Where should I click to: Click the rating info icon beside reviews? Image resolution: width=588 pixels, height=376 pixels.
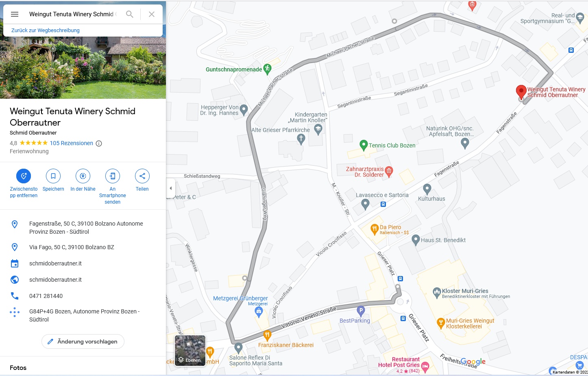point(99,143)
